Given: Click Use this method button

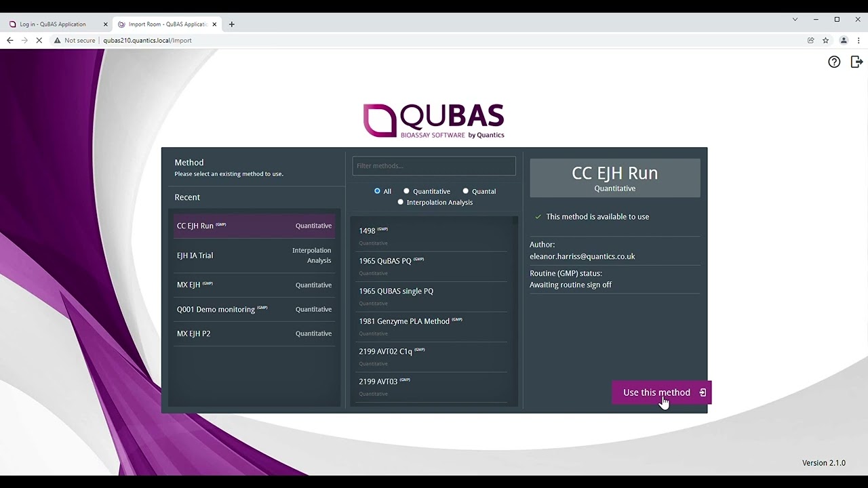Looking at the screenshot, I should pyautogui.click(x=661, y=392).
